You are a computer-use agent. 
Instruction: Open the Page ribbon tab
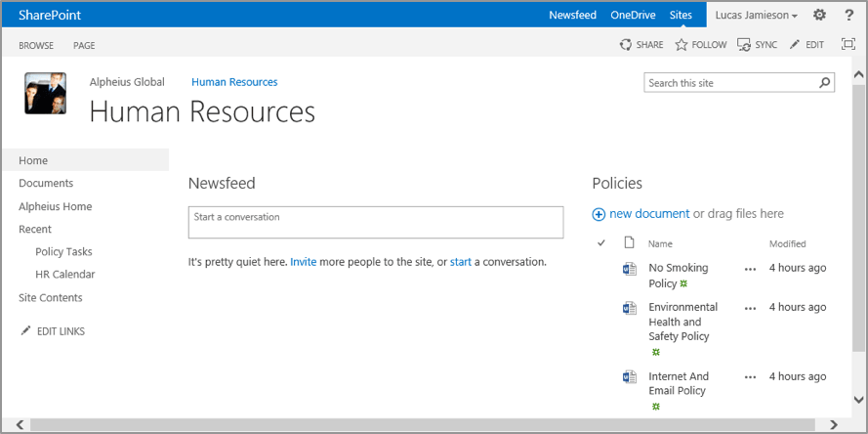[84, 45]
